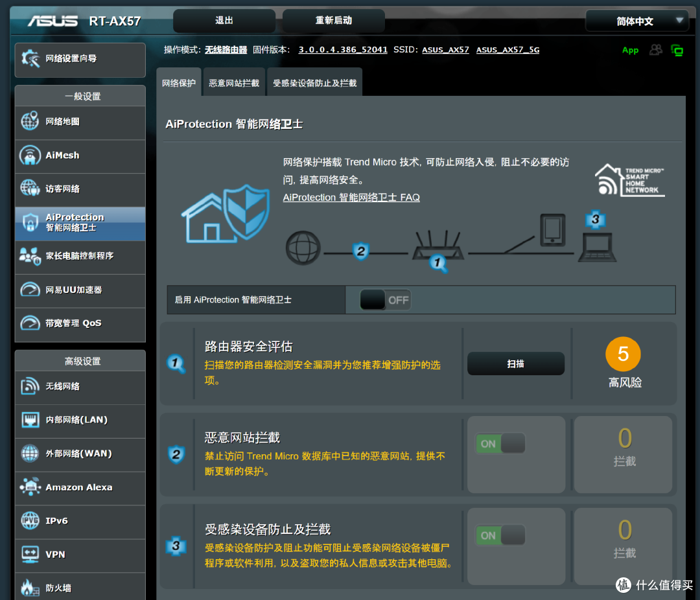
Task: Switch to the 网络保护 tab
Action: click(179, 82)
